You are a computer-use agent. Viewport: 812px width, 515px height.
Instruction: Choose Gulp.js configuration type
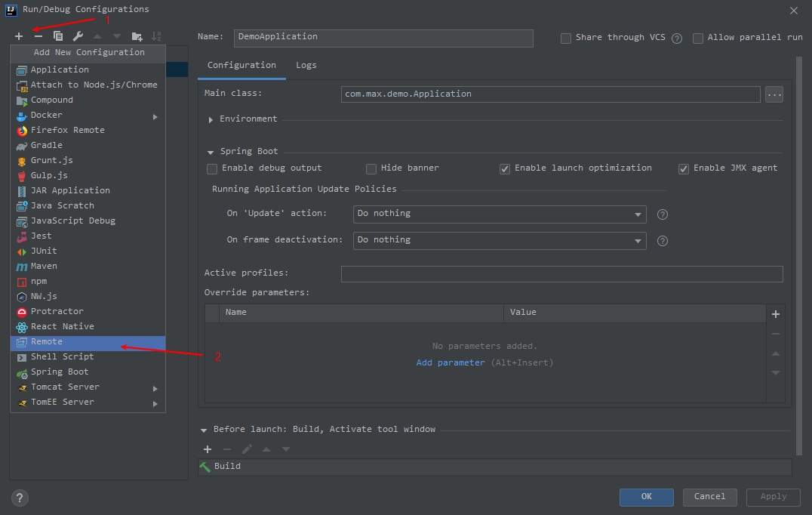point(88,175)
